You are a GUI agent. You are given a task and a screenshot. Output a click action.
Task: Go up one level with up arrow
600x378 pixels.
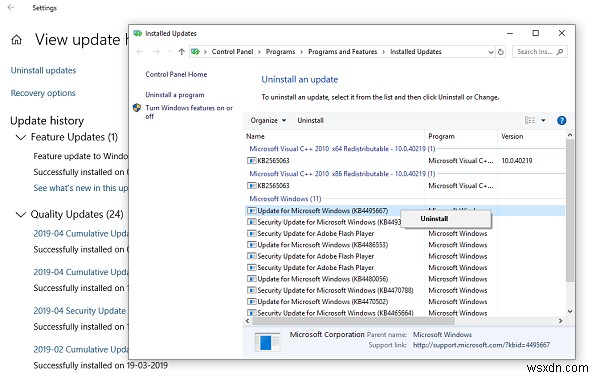tap(181, 52)
